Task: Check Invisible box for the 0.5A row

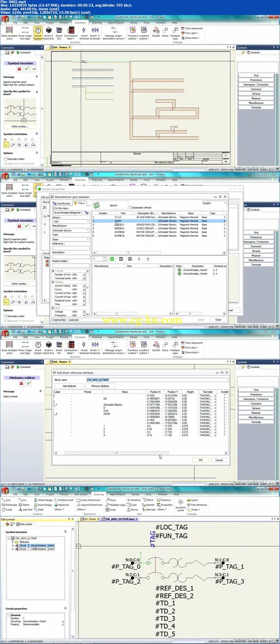Action: pyautogui.click(x=225, y=411)
